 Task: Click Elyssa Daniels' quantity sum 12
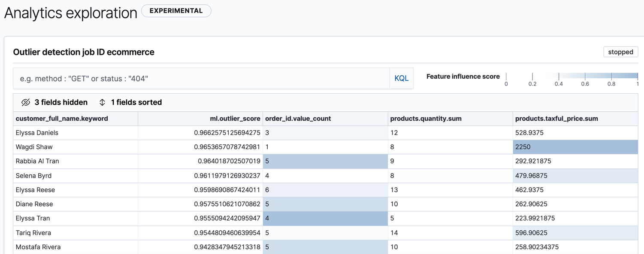[x=450, y=133]
